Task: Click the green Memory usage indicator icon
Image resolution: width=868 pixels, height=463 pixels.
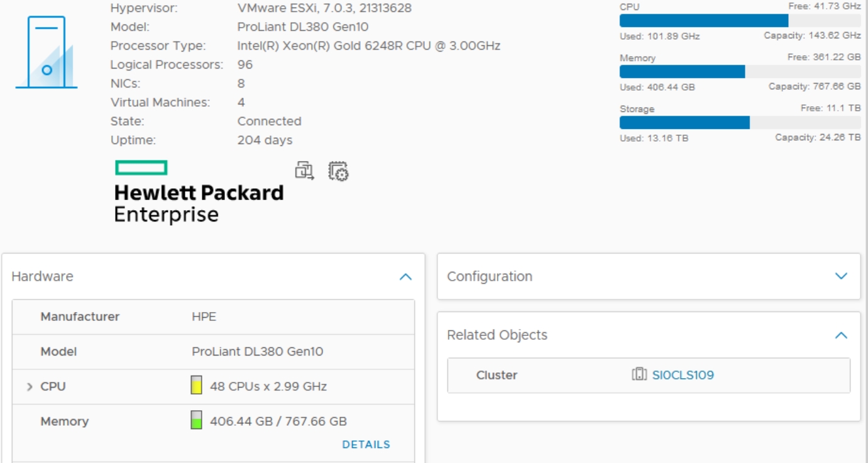Action: 197,420
